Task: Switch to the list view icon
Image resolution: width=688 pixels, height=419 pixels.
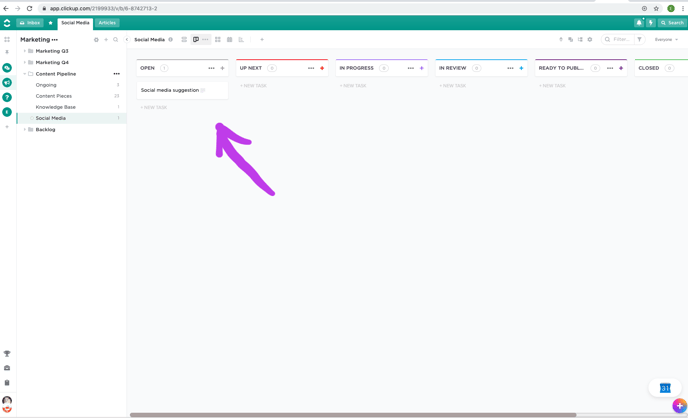Action: click(184, 40)
